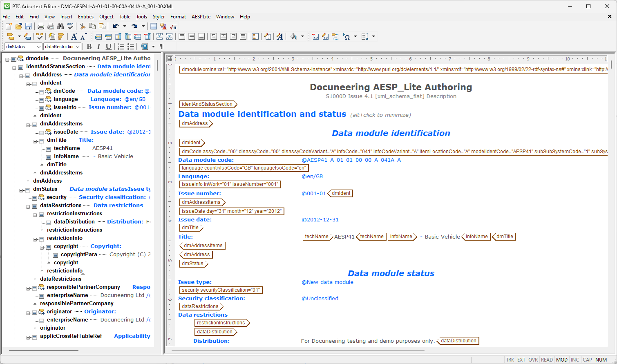
Task: Click the TRK status bar indicator
Action: click(x=510, y=360)
